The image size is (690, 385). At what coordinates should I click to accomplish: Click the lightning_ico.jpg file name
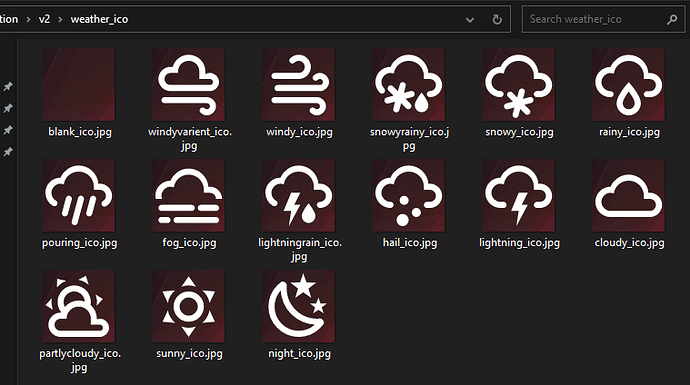coord(519,243)
